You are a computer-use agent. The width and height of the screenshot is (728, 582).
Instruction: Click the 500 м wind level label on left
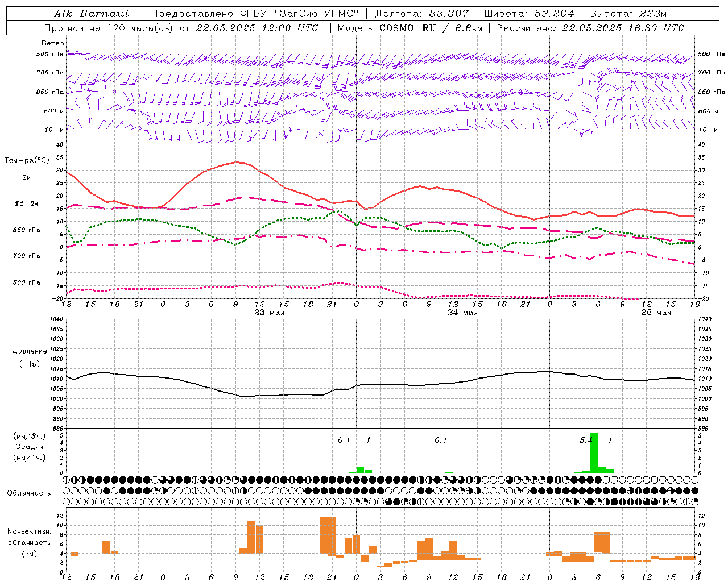coord(55,111)
